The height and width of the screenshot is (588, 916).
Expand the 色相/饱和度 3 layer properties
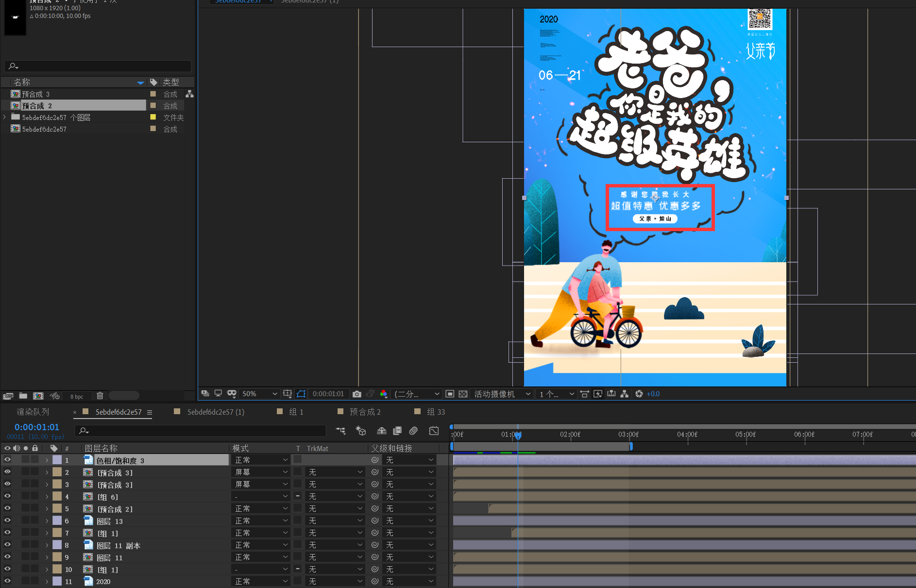(47, 460)
